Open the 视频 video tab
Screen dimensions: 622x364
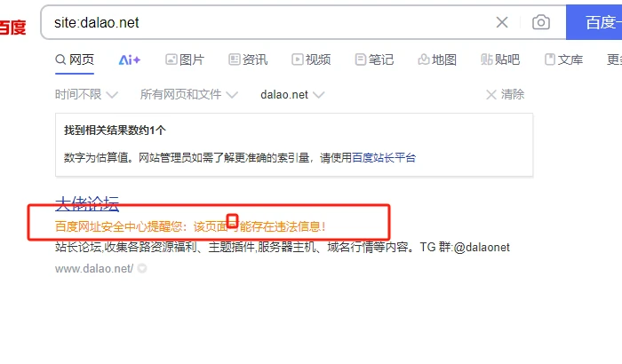click(x=311, y=59)
